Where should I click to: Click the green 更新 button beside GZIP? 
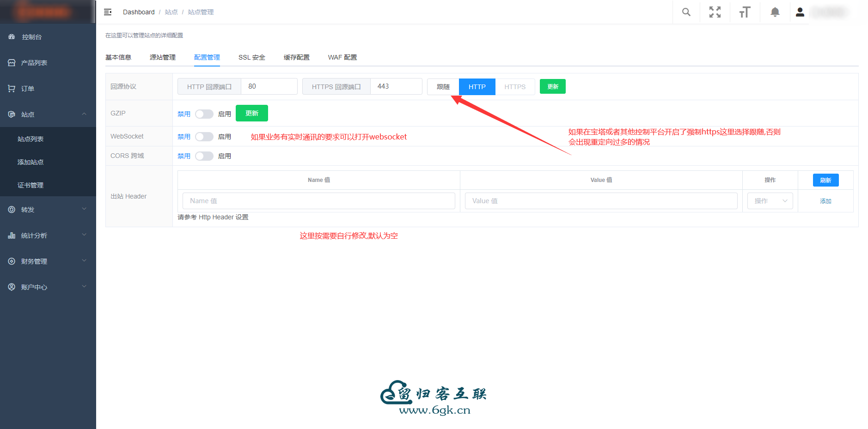point(251,113)
